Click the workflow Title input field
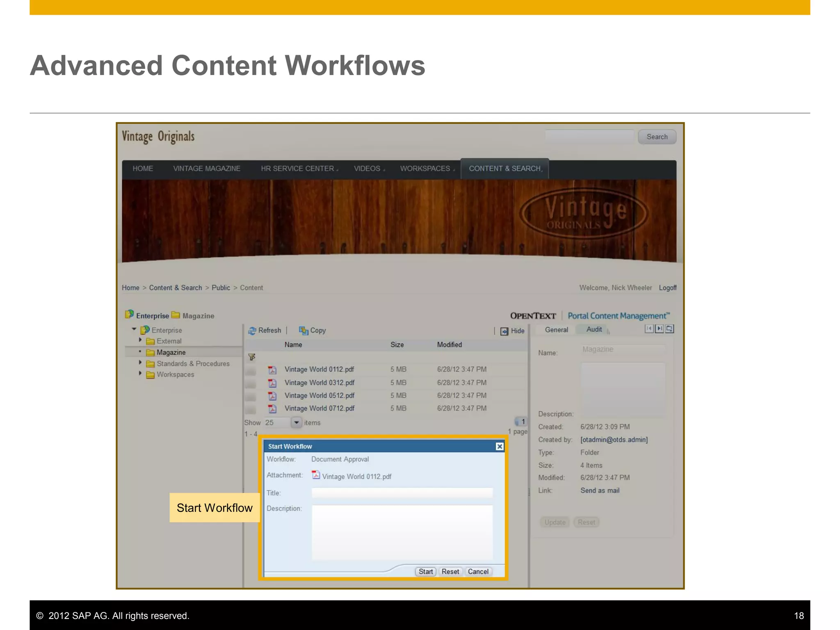The height and width of the screenshot is (630, 840). 402,493
